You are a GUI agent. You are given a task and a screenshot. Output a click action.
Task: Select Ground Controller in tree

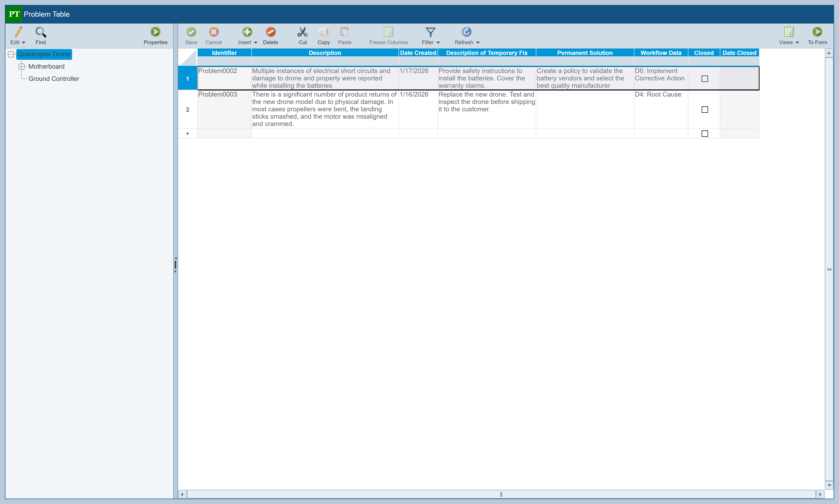53,79
